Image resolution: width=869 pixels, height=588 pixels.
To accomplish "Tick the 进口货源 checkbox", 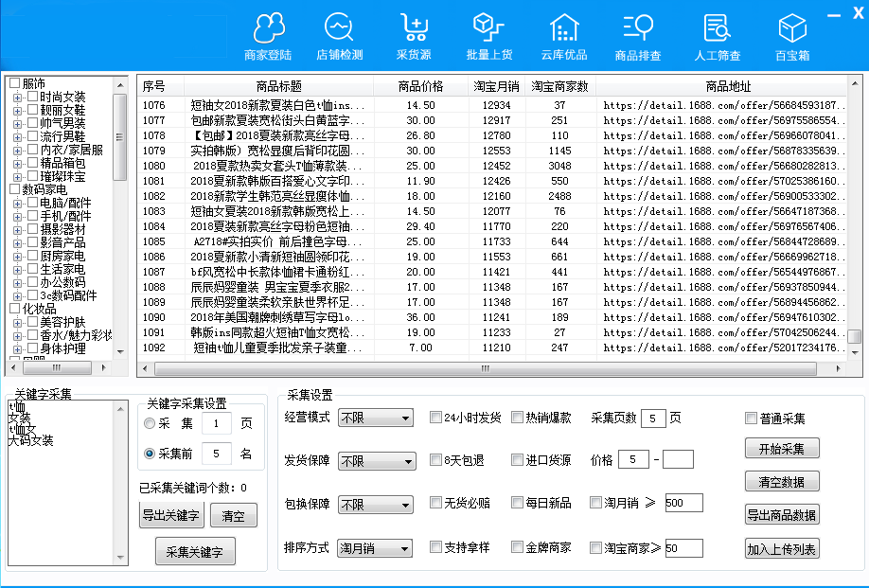I will click(517, 460).
